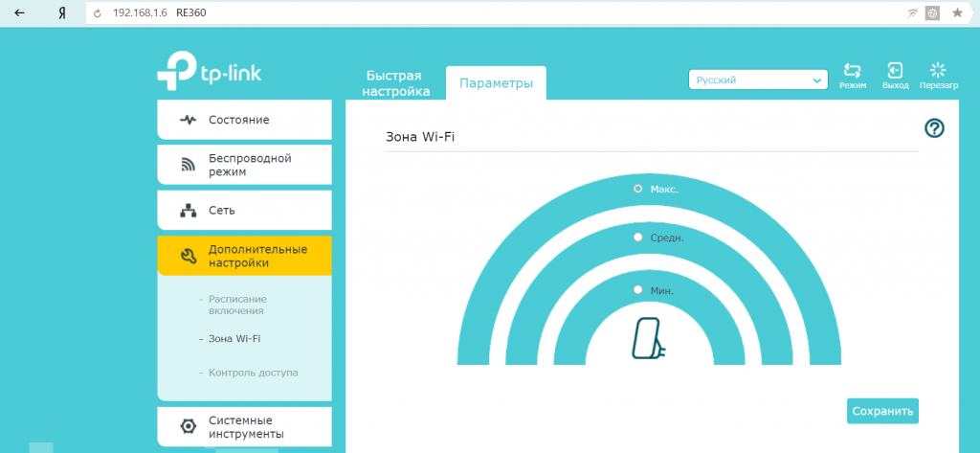Open the Русский language dropdown

[x=758, y=80]
